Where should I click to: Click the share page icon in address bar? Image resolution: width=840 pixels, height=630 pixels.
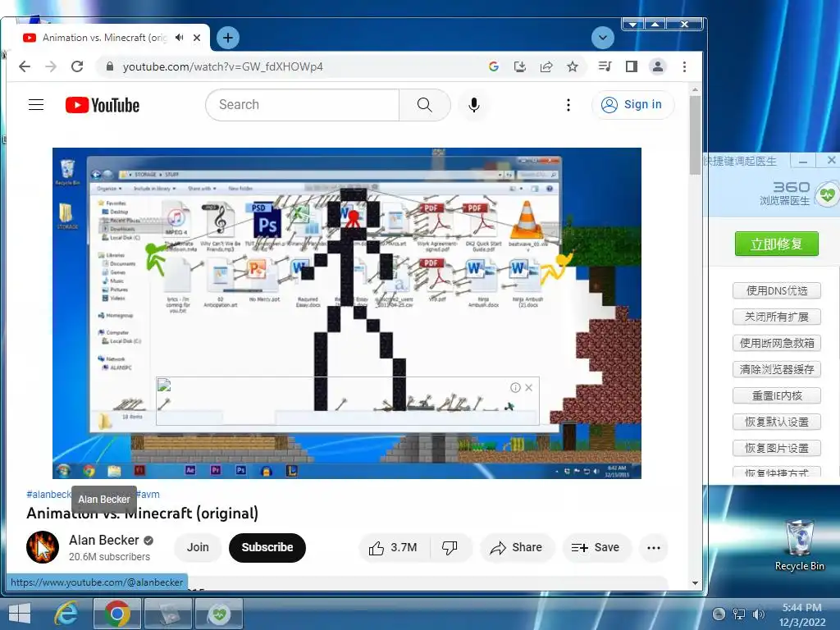[546, 66]
